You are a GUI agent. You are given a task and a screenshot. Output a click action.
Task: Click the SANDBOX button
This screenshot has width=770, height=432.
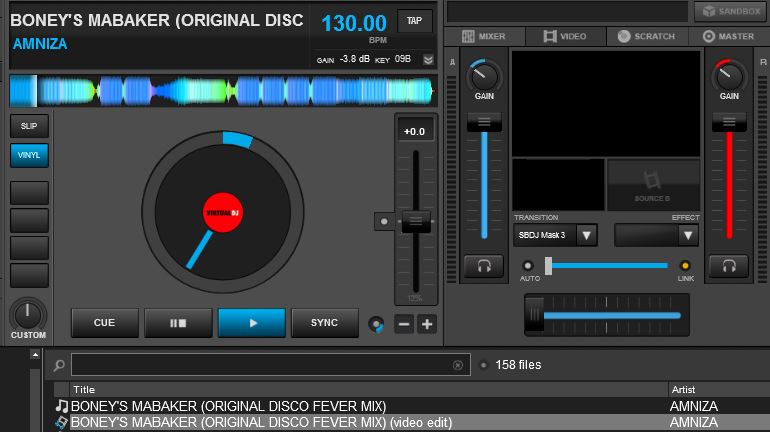(731, 11)
